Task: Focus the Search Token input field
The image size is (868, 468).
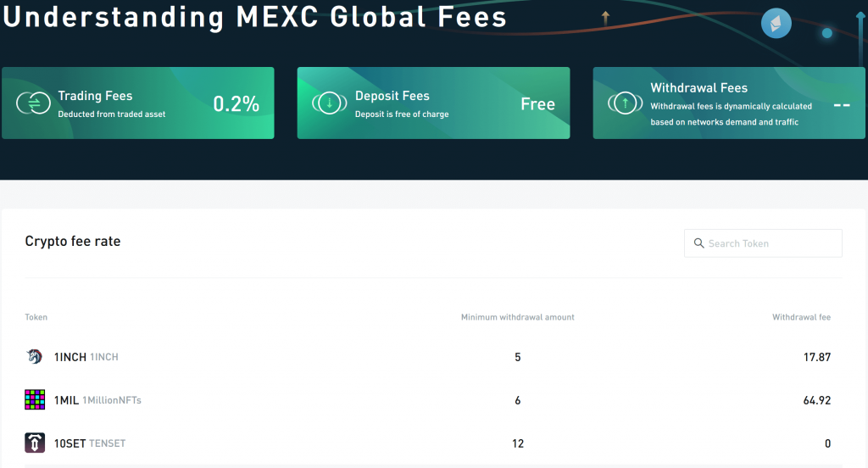Action: click(x=763, y=243)
